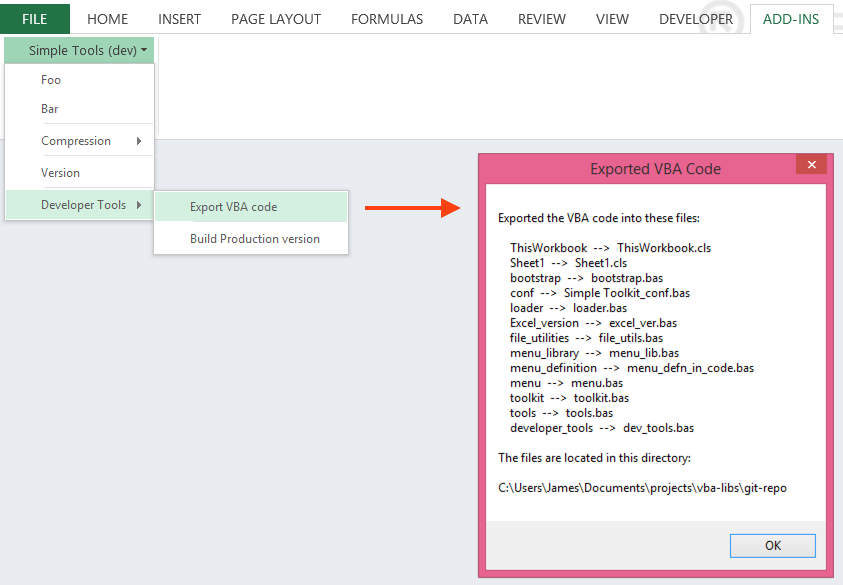The width and height of the screenshot is (843, 585).
Task: Switch to the INSERT tab
Action: [x=180, y=18]
